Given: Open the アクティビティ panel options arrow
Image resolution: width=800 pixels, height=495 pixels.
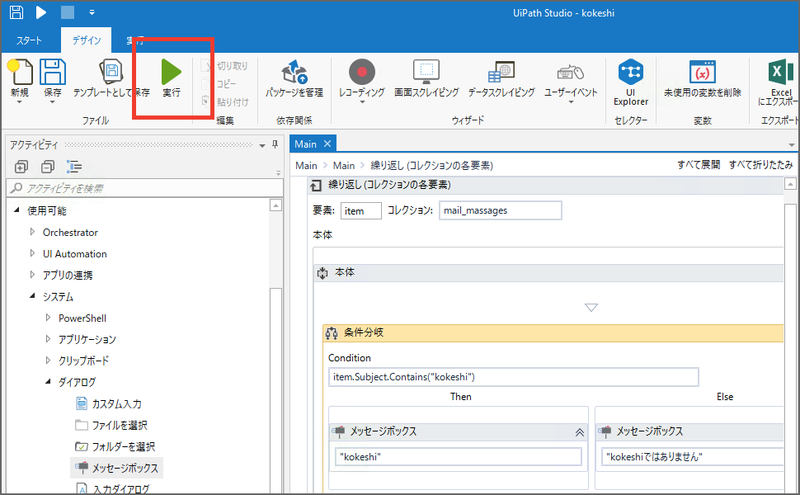Looking at the screenshot, I should click(262, 145).
